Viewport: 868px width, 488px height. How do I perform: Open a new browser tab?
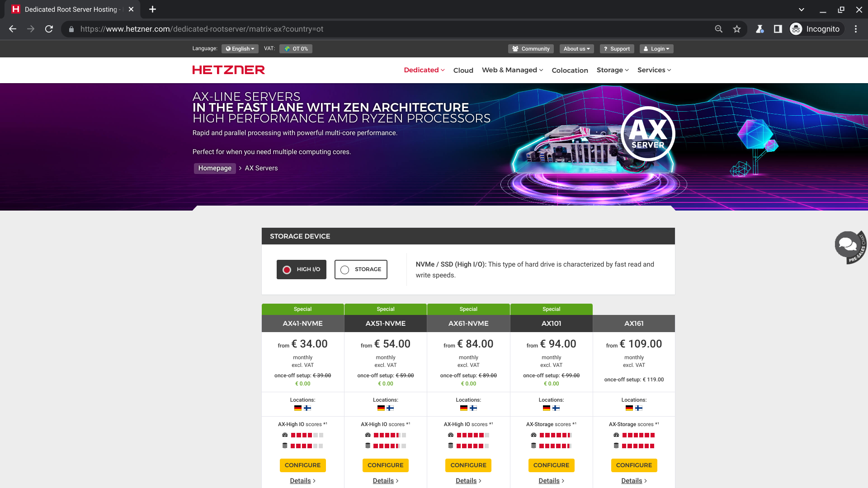(x=152, y=9)
